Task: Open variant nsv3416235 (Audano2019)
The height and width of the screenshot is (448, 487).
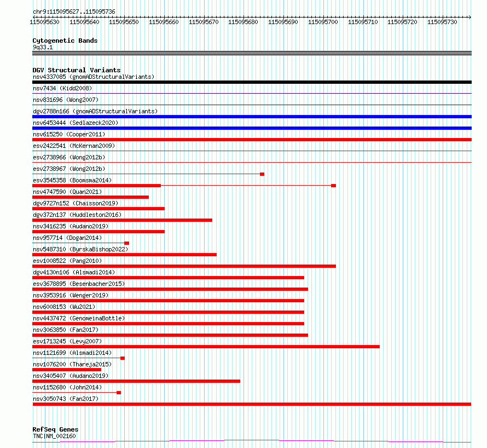Action: coord(71,226)
